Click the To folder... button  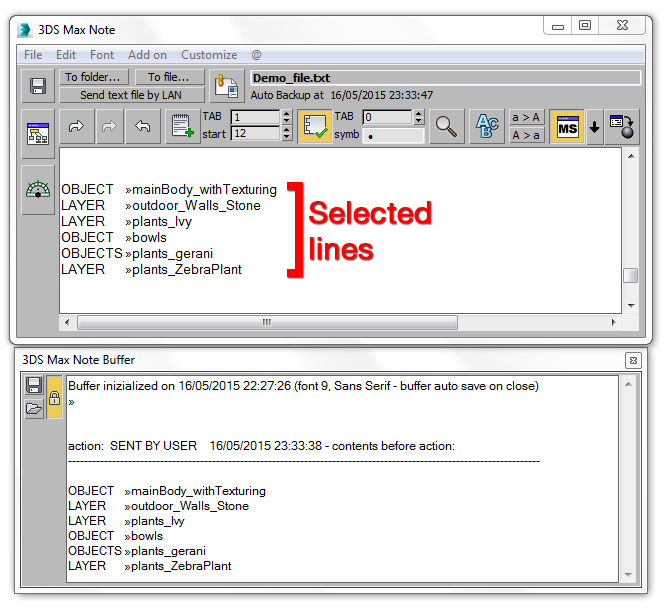[x=92, y=77]
